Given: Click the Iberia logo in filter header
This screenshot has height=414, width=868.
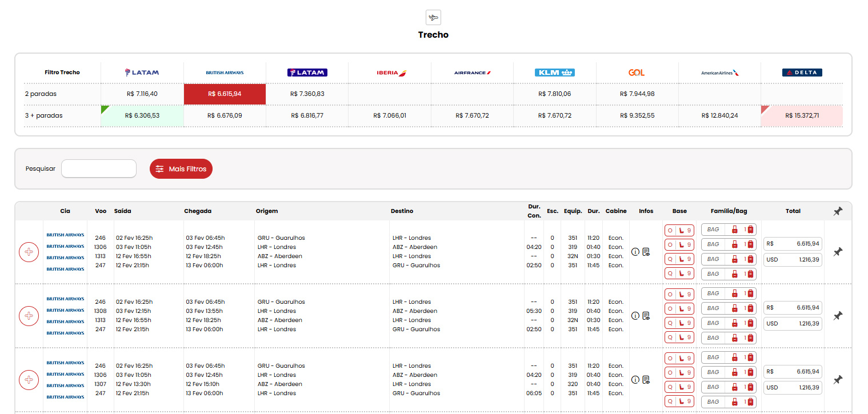Looking at the screenshot, I should (x=391, y=73).
